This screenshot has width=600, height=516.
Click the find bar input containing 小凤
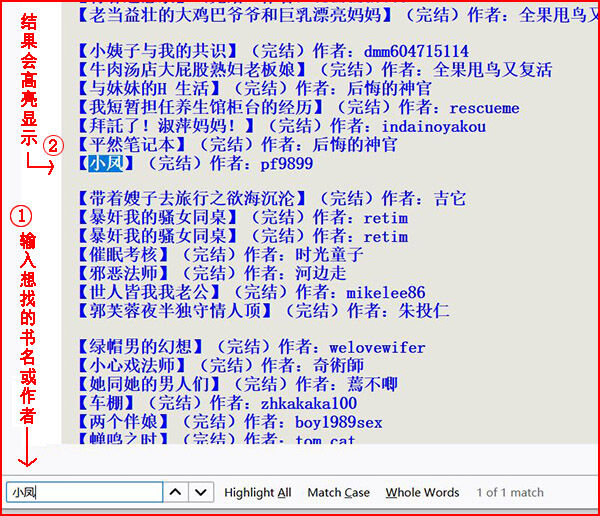84,492
